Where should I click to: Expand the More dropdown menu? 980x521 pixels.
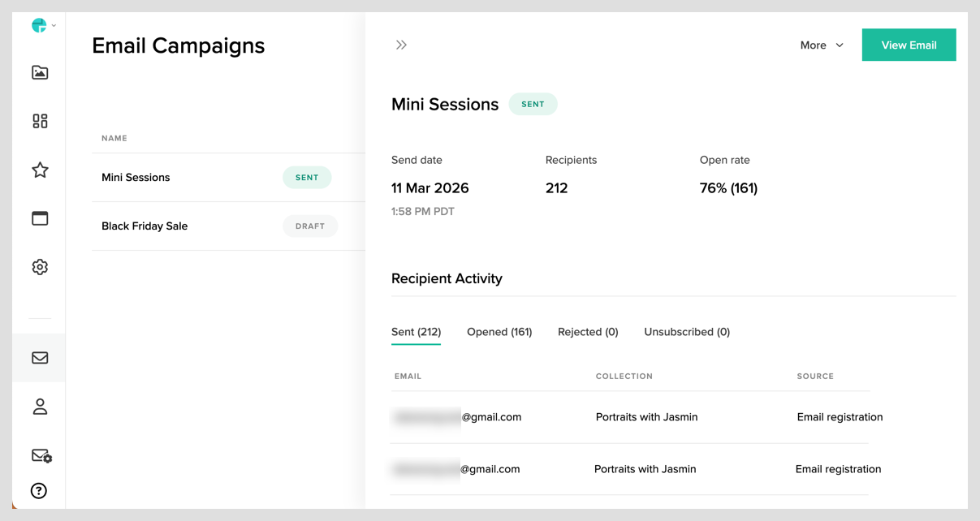tap(822, 45)
